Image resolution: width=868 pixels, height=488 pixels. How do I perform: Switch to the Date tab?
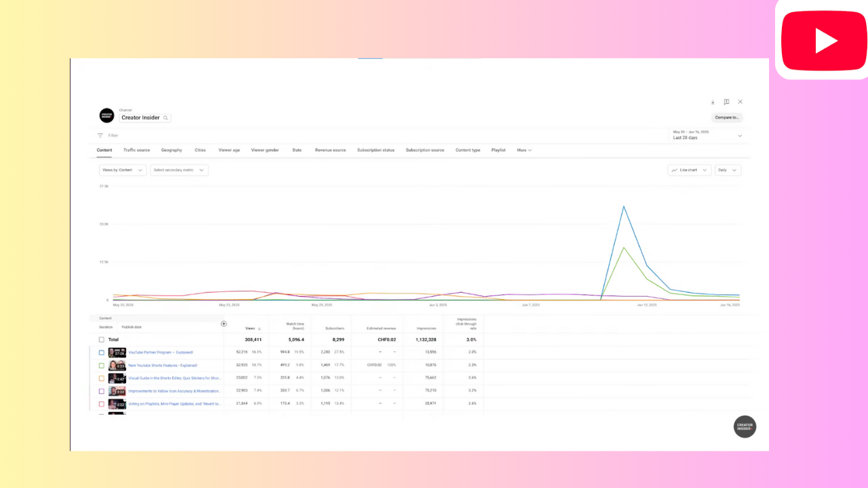coord(297,150)
